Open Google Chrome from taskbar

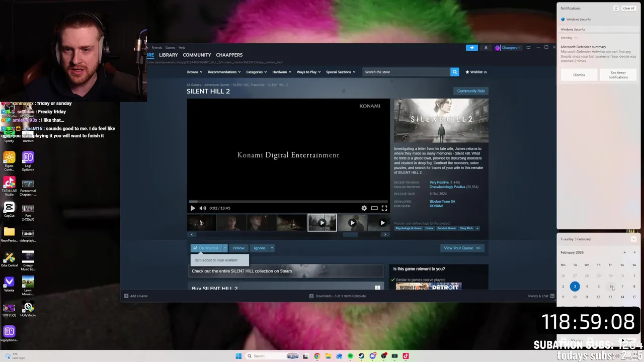tap(317, 356)
